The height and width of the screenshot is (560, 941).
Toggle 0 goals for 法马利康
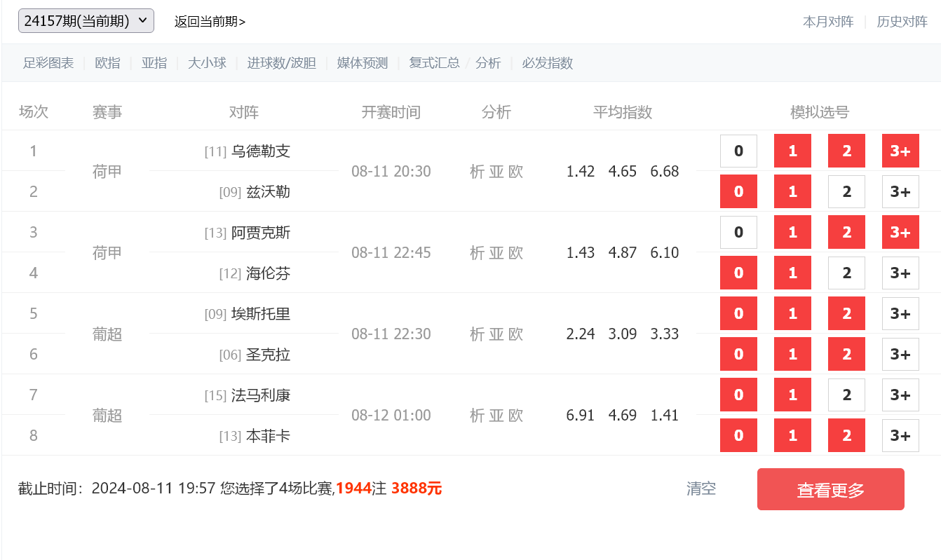tap(738, 395)
